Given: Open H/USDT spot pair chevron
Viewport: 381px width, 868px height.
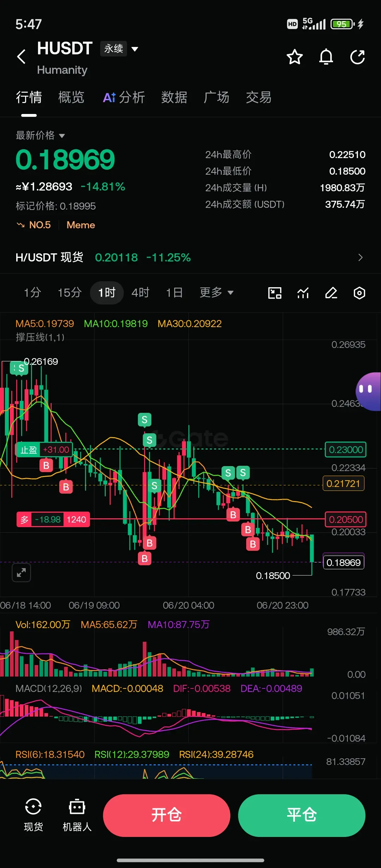Looking at the screenshot, I should 360,258.
